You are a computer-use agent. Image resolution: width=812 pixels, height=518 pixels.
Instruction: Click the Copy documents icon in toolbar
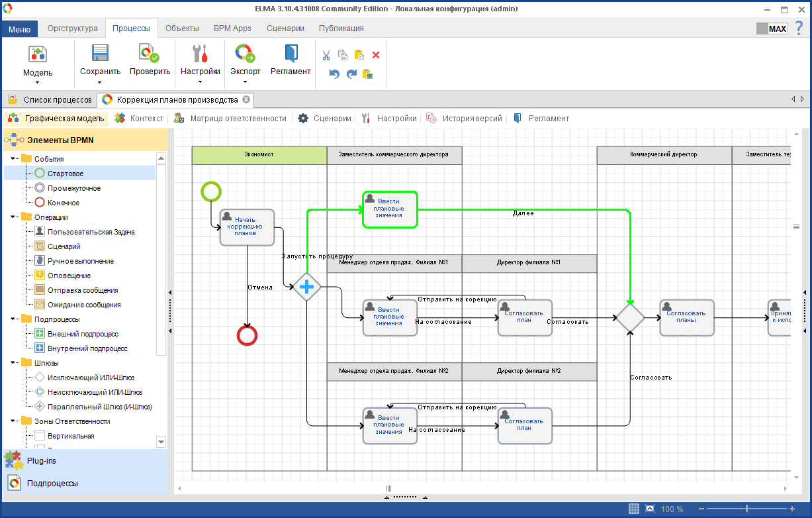[342, 55]
